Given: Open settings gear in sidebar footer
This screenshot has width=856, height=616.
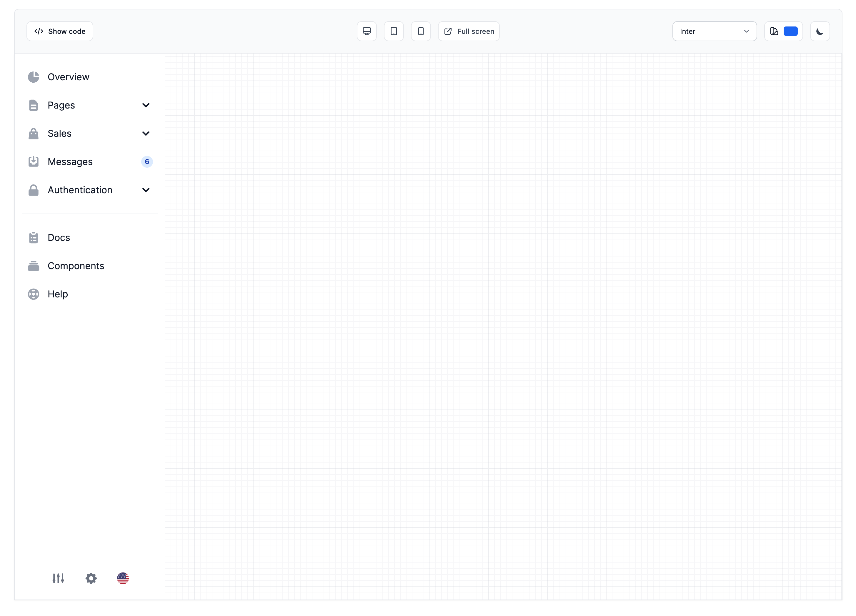Looking at the screenshot, I should click(91, 578).
